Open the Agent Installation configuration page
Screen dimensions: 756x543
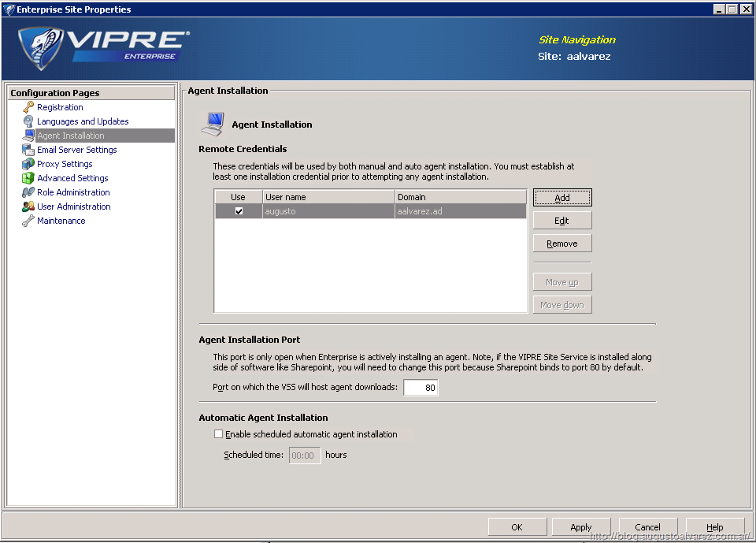(70, 136)
